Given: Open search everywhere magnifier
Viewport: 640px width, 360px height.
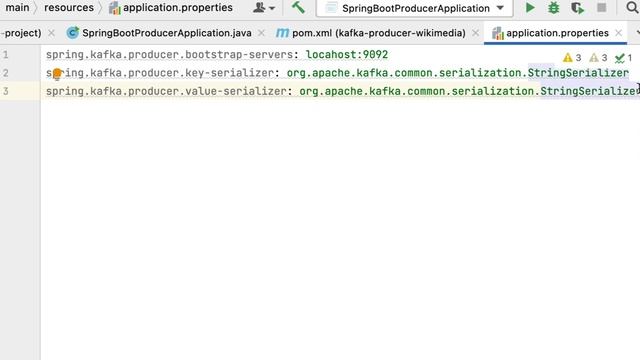Looking at the screenshot, I should pyautogui.click(x=632, y=8).
